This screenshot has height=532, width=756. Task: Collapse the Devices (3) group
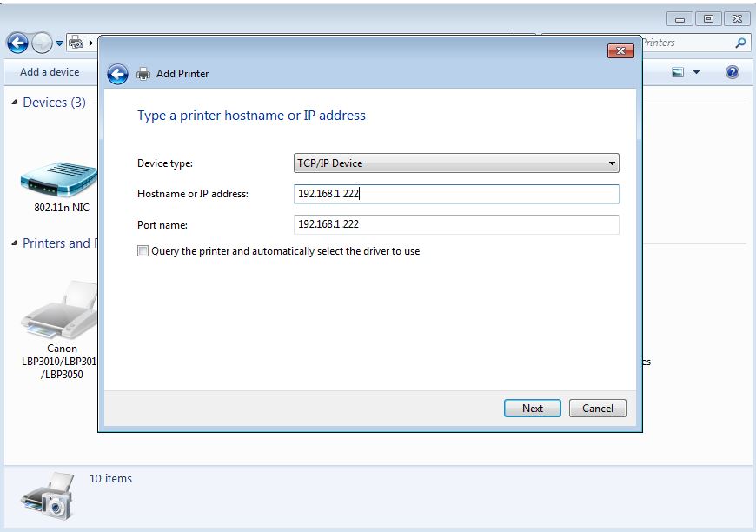14,103
